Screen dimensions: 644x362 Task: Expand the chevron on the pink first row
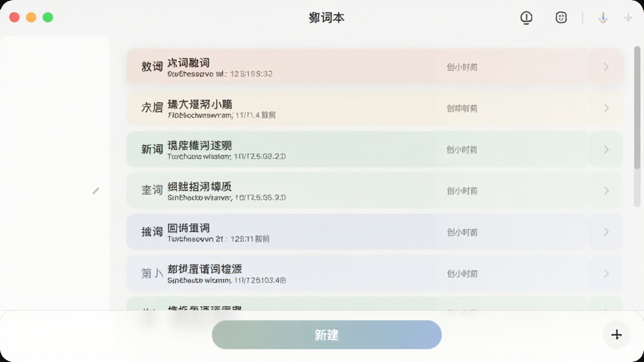[606, 67]
